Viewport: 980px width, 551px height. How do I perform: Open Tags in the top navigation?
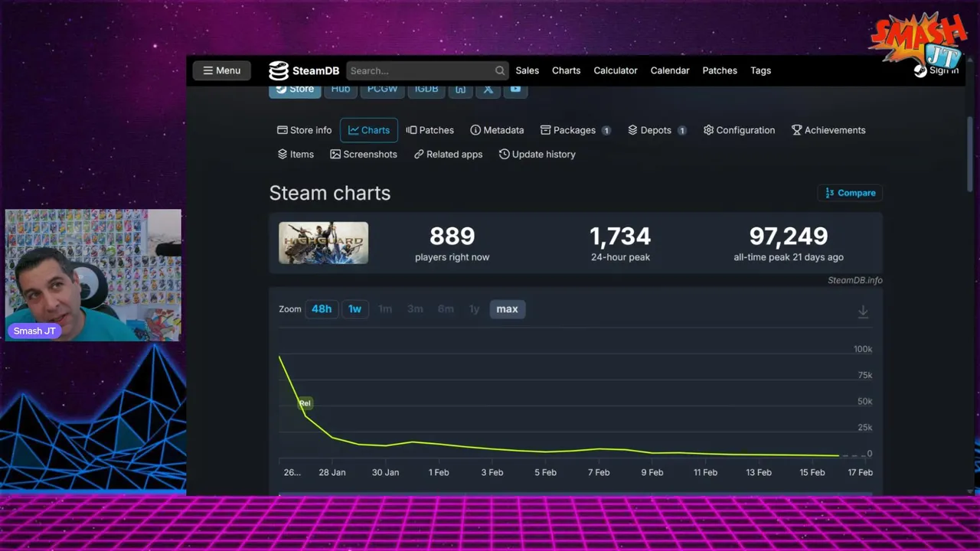pyautogui.click(x=761, y=70)
